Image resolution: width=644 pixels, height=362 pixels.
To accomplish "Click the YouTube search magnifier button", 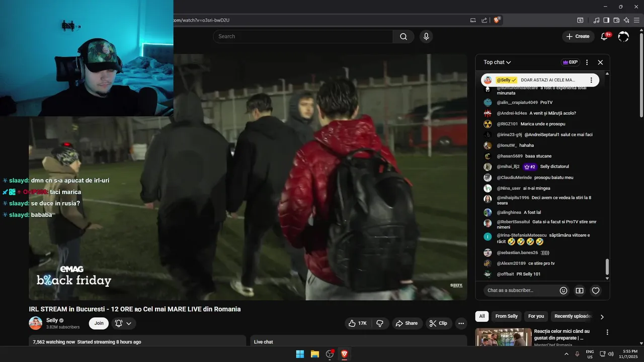I will click(x=404, y=36).
